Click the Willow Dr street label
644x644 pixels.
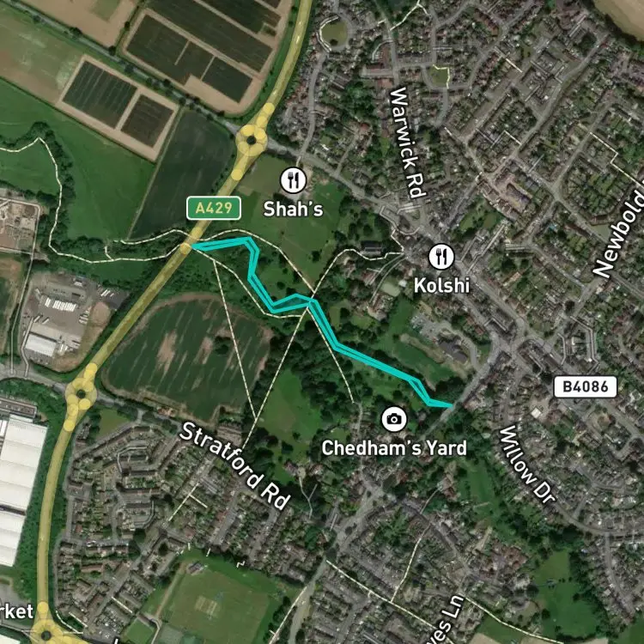click(x=528, y=465)
